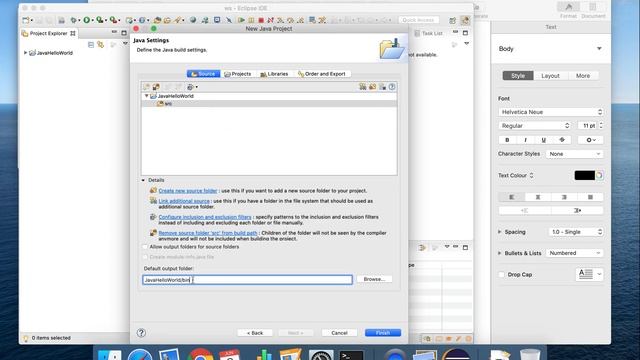Click the bold B button in Pages sidebar
640x360 pixels.
[507, 140]
